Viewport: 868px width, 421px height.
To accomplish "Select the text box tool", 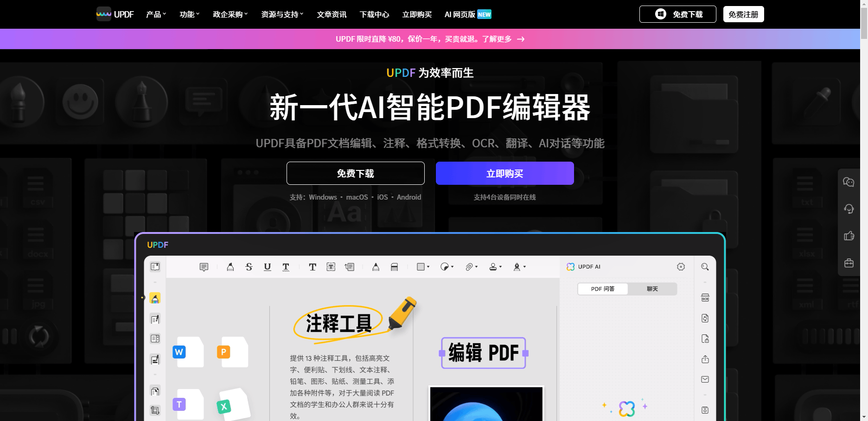I will pyautogui.click(x=331, y=267).
